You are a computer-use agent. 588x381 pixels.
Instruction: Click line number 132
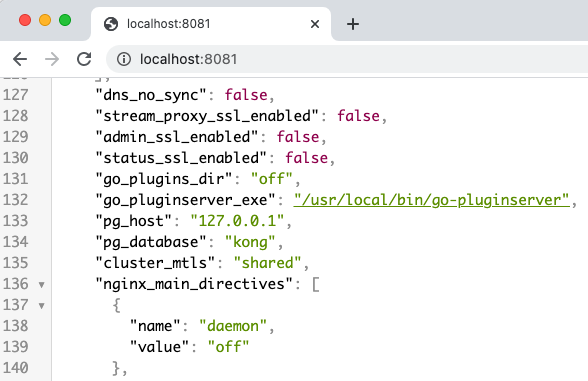click(15, 200)
